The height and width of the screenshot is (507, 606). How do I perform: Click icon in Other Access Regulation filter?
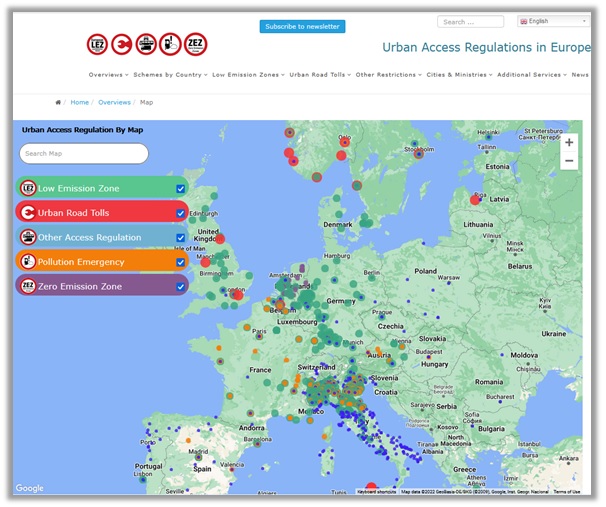point(28,237)
